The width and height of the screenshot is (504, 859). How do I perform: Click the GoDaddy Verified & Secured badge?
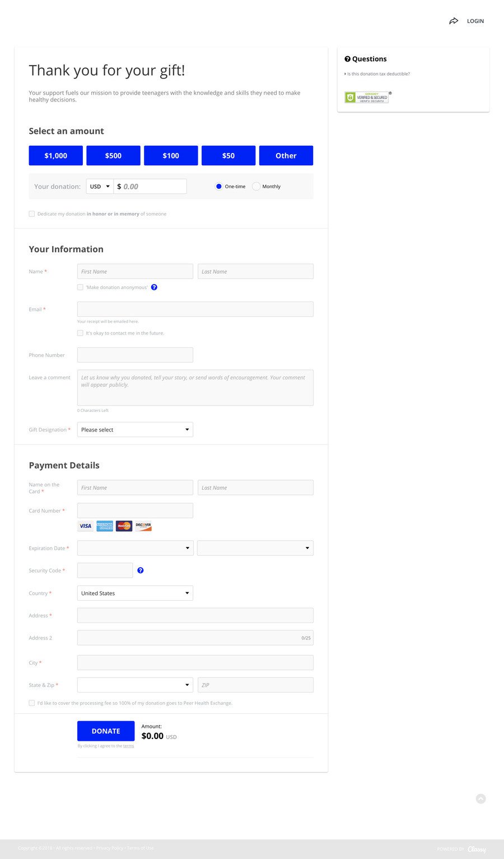367,97
